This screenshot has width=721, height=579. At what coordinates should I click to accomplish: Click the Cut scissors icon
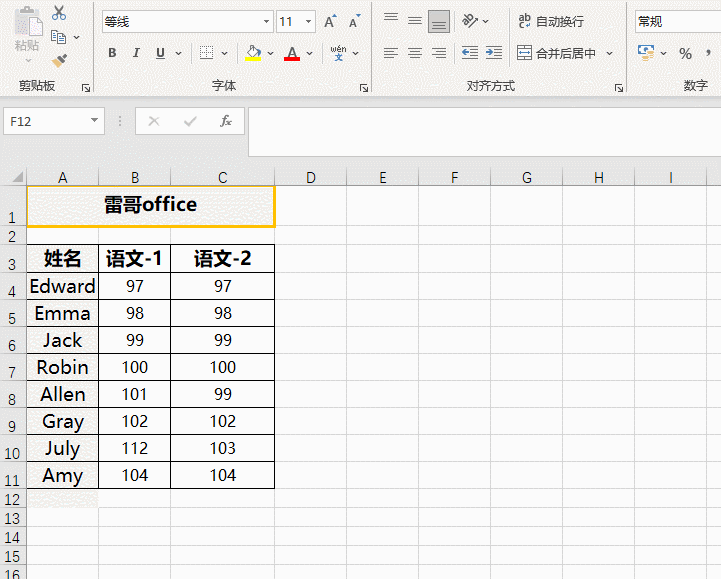click(59, 13)
